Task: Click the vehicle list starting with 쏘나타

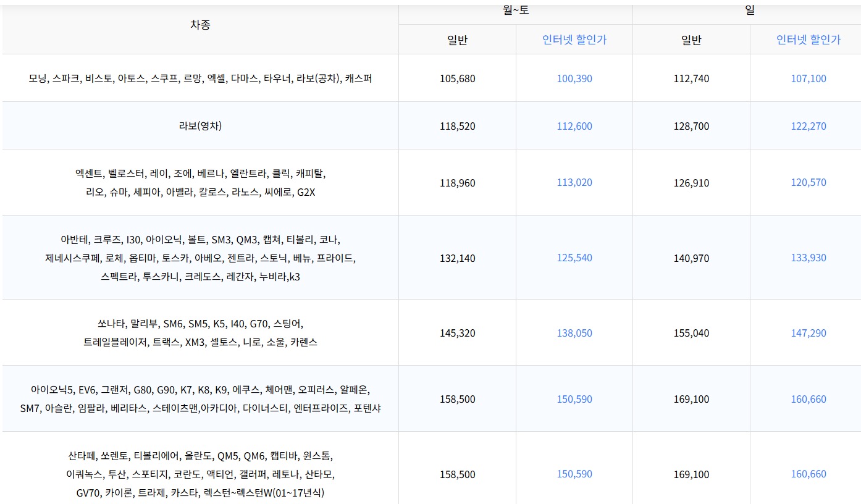Action: 200,332
